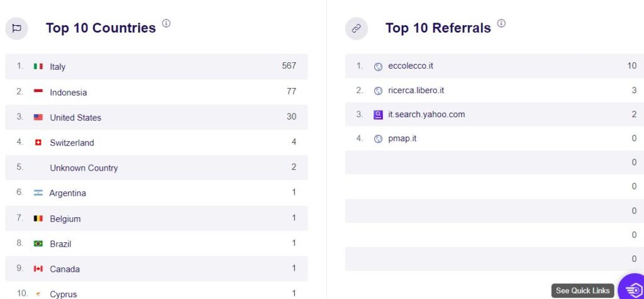Click the link icon beside Top 10 Referrals

coord(356,28)
